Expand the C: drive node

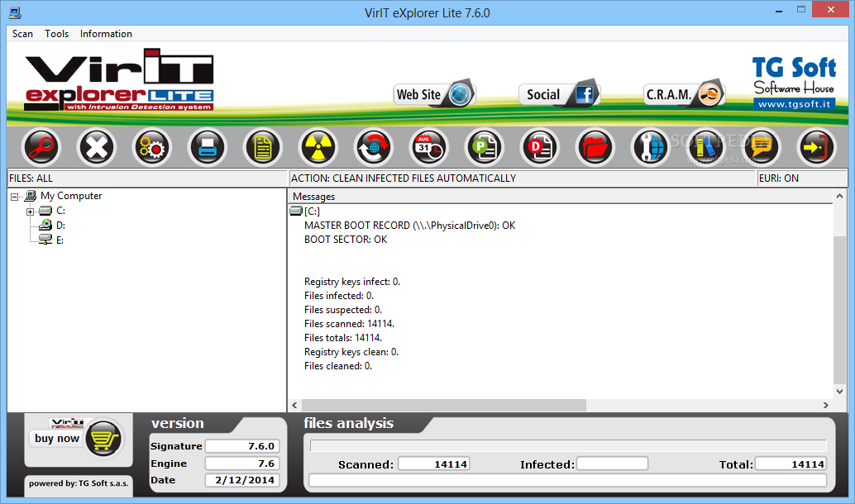(x=31, y=212)
